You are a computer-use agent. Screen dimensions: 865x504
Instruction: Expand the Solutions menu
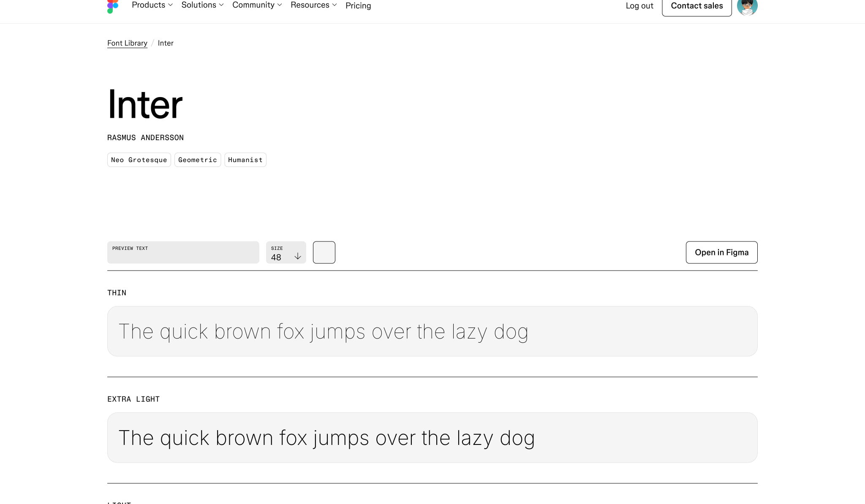(203, 5)
